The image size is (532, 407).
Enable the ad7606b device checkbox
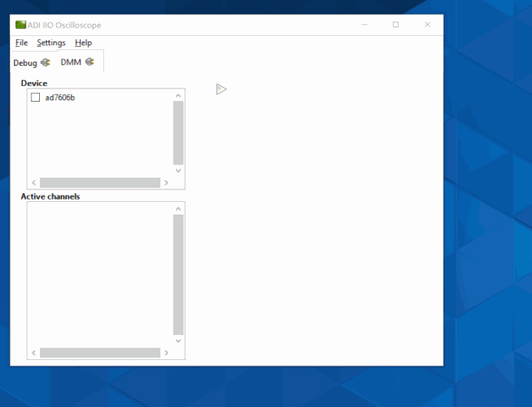35,97
